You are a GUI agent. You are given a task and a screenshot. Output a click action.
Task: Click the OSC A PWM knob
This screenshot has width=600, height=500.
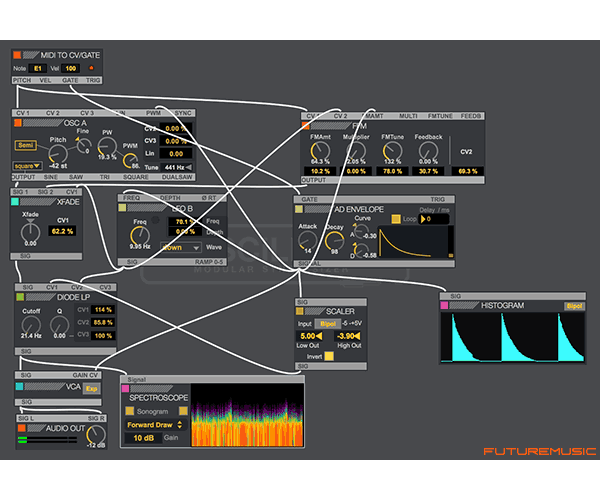click(130, 160)
